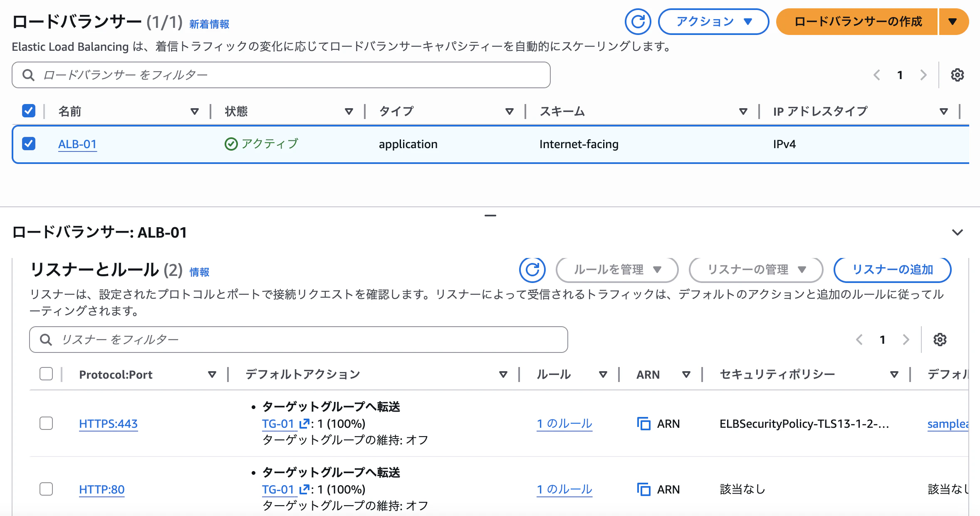Focus the ロードバランサーをフィルター search field
This screenshot has height=516, width=980.
coord(281,75)
